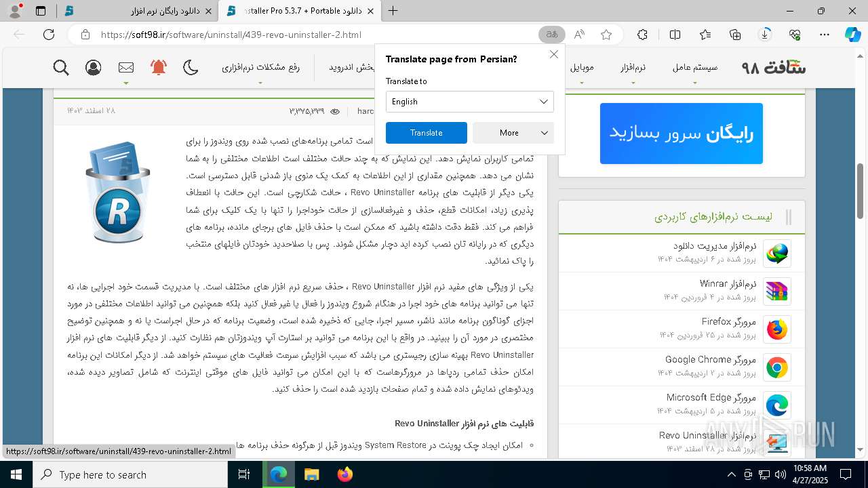Open the Downloads icon in toolbar
This screenshot has width=868, height=488.
[x=765, y=35]
